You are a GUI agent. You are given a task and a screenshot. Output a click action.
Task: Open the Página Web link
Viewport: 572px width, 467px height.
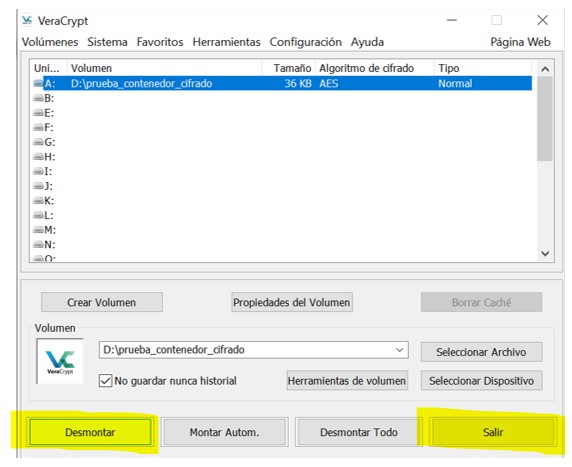tap(520, 42)
